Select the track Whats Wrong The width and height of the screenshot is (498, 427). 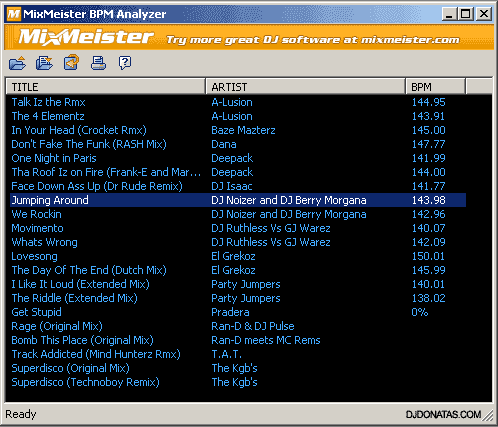(238, 242)
